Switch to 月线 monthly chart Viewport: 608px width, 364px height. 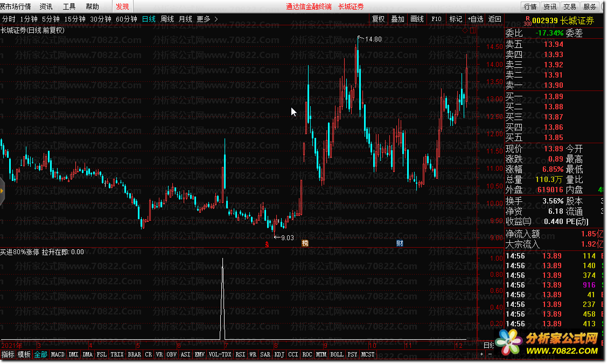pyautogui.click(x=185, y=19)
